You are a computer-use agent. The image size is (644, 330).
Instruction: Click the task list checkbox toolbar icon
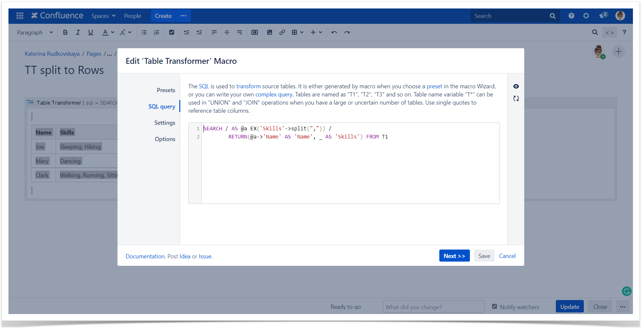[171, 32]
